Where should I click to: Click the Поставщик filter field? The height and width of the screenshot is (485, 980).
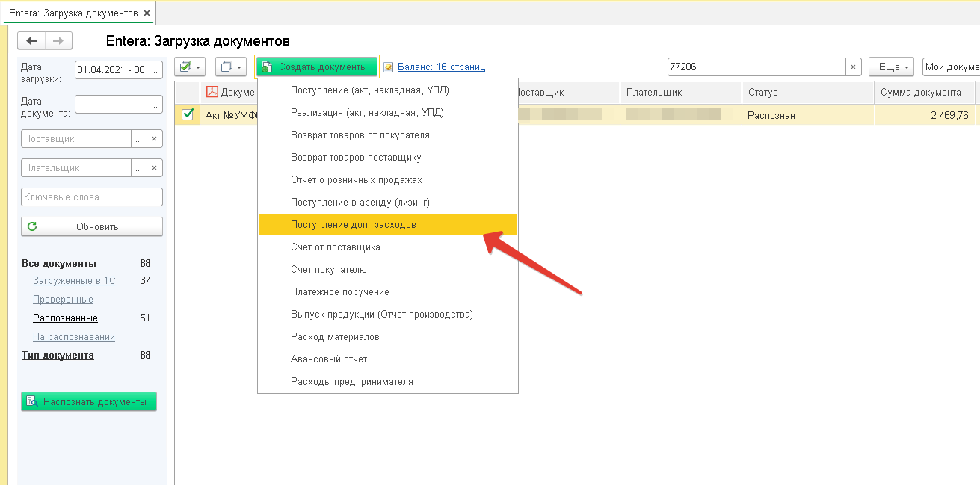tap(76, 139)
